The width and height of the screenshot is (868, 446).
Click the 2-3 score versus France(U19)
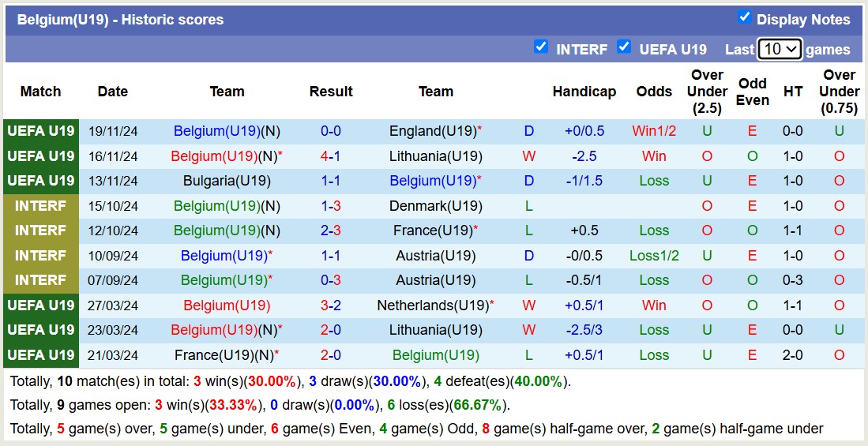tap(330, 230)
